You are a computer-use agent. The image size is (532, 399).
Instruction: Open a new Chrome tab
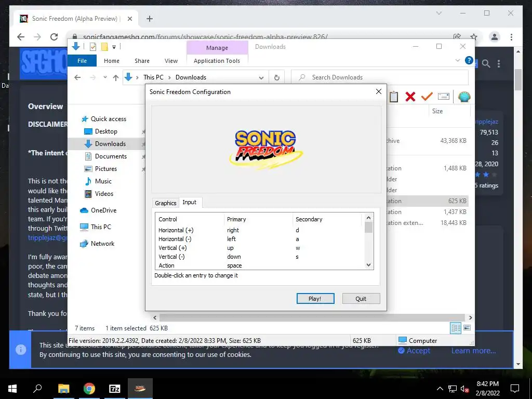149,19
